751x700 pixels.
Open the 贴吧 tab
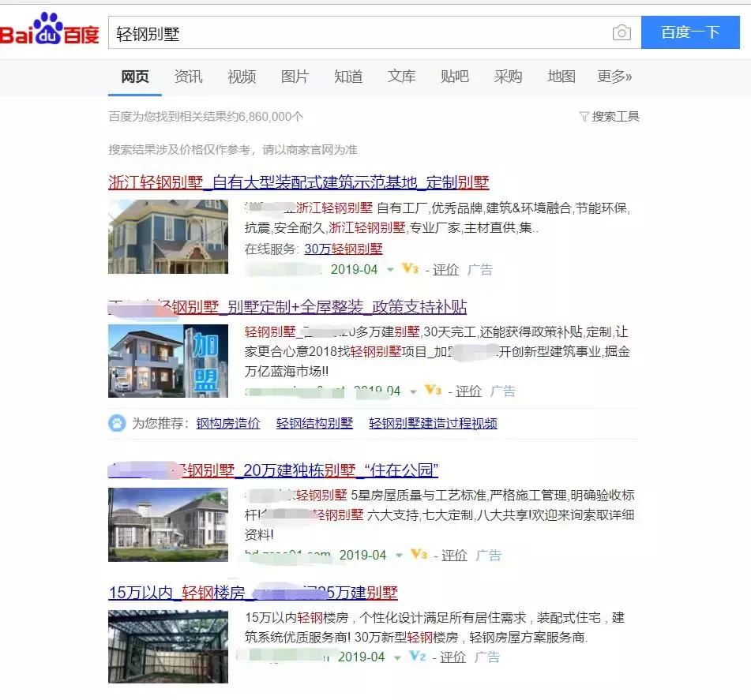click(454, 77)
